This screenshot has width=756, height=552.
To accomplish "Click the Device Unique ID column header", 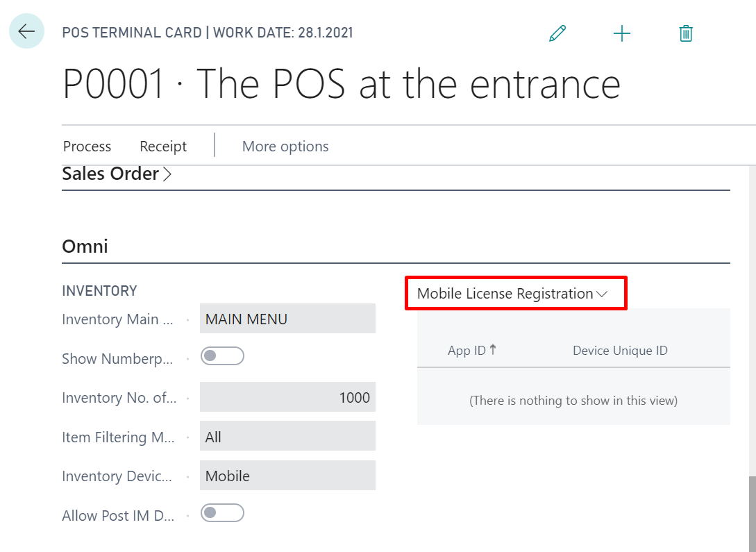I will pyautogui.click(x=620, y=351).
